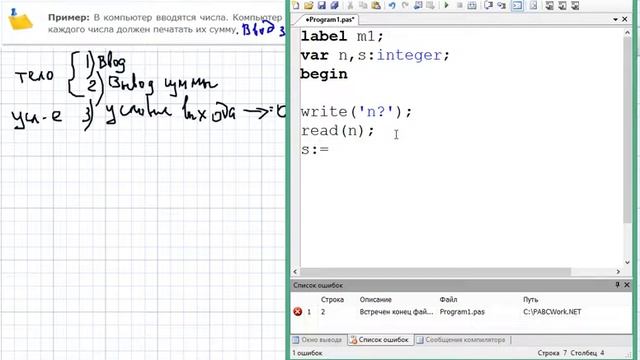
Task: Select the error row 'Встречен конец фай...'
Action: (x=396, y=312)
